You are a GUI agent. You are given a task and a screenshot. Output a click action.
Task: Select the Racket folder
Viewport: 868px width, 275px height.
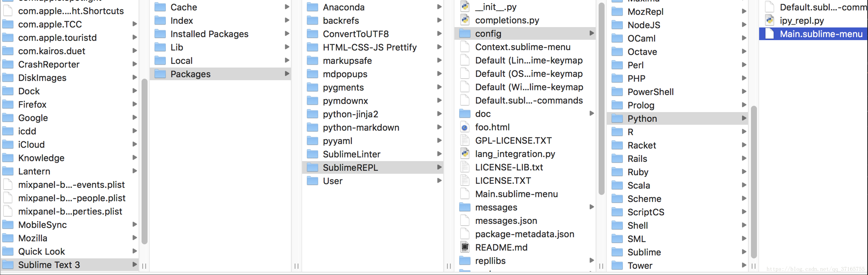pyautogui.click(x=678, y=145)
